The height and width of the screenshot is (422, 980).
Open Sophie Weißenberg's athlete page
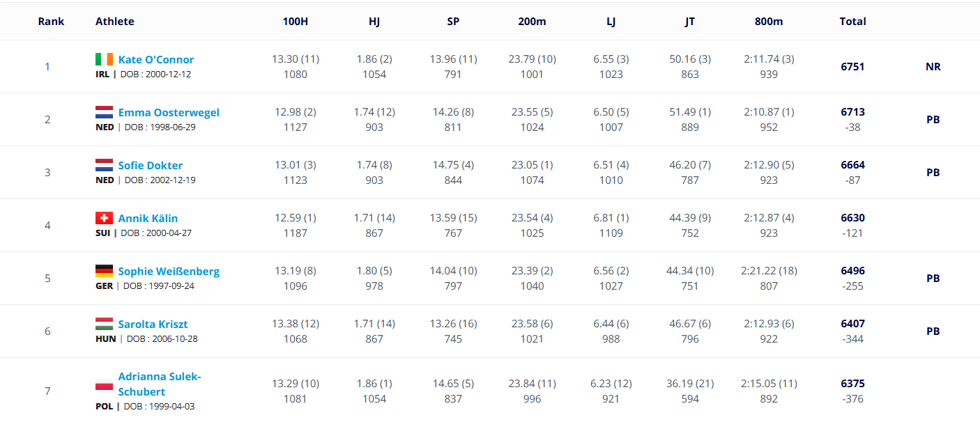click(169, 272)
